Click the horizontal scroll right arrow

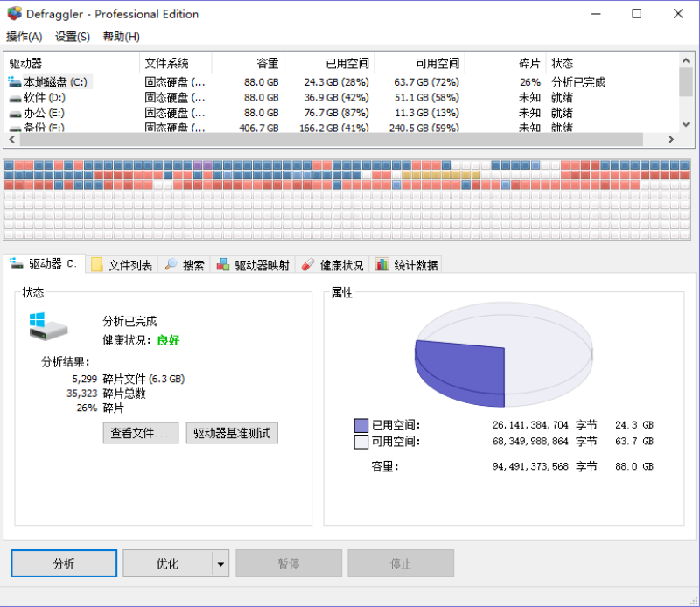tap(670, 139)
